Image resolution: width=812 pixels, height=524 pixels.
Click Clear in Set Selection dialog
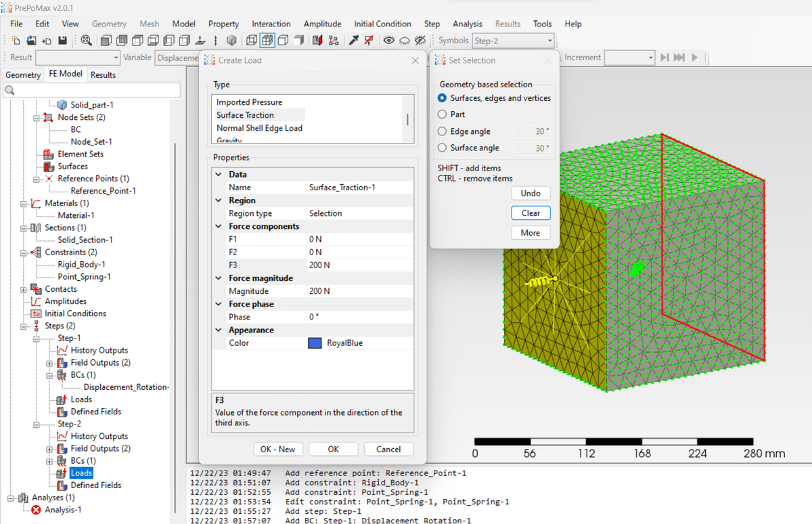pyautogui.click(x=531, y=213)
